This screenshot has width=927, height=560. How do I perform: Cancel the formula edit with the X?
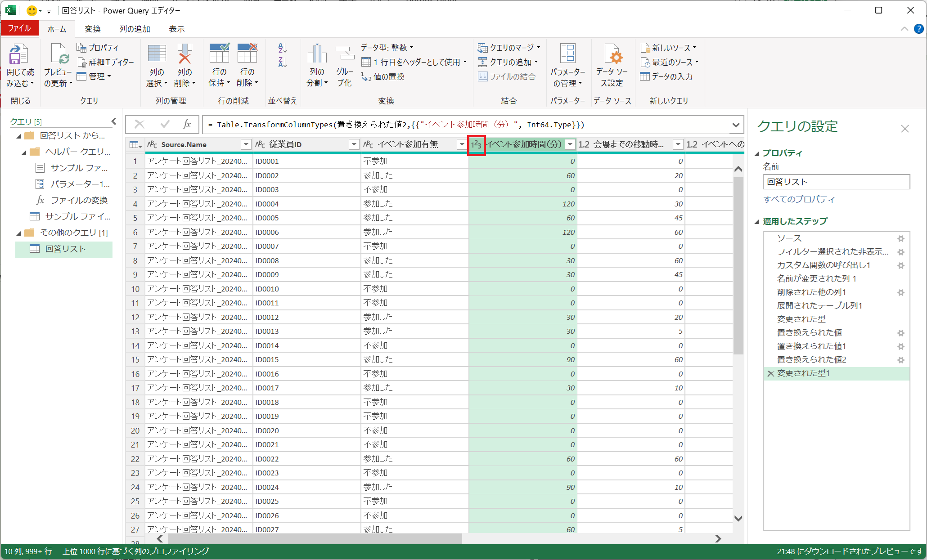click(139, 125)
